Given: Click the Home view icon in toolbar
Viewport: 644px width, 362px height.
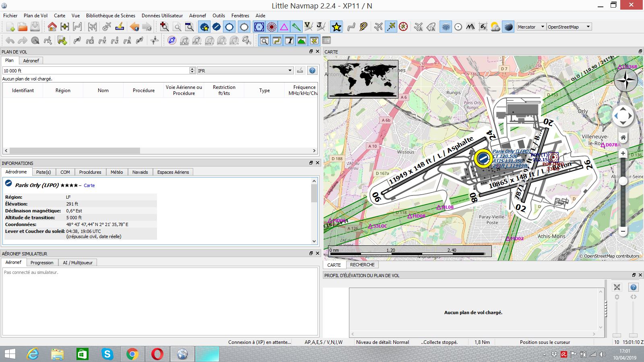Looking at the screenshot, I should click(52, 27).
